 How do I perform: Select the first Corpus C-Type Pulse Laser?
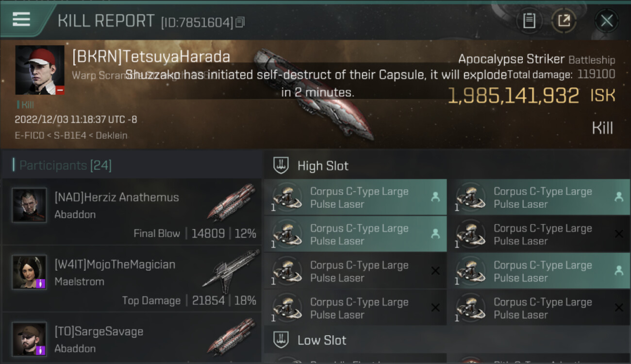pos(355,198)
